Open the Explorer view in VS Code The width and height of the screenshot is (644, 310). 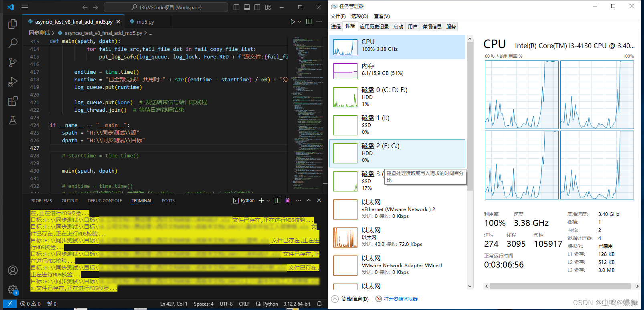click(x=13, y=24)
